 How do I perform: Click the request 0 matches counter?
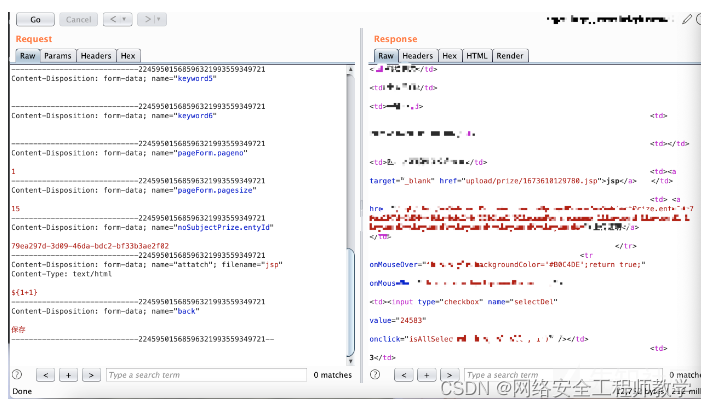click(x=333, y=375)
